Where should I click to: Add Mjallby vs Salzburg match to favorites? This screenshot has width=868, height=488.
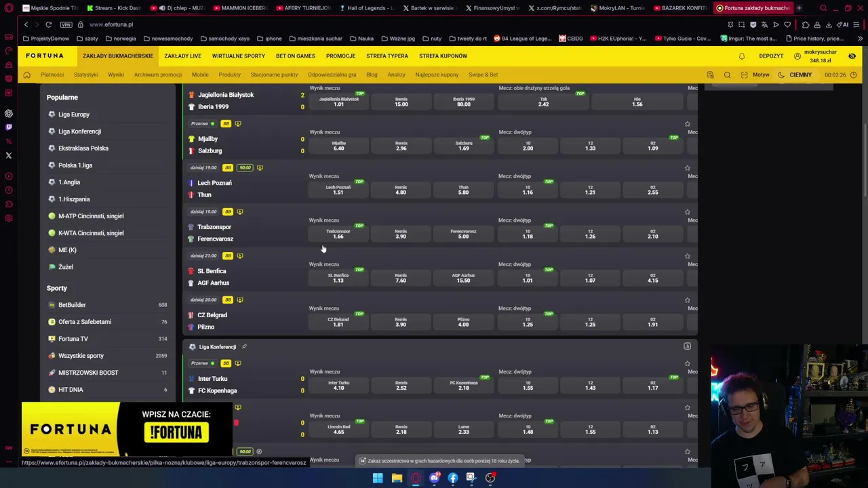click(x=687, y=124)
